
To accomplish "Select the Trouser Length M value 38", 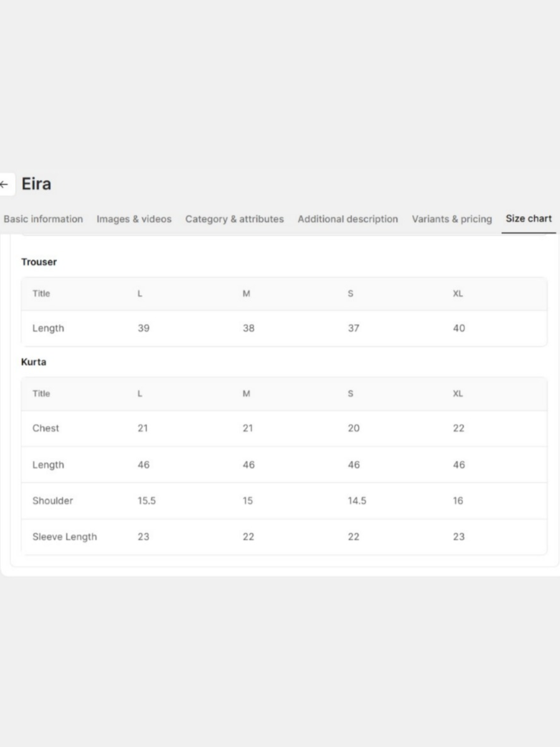I will (249, 328).
